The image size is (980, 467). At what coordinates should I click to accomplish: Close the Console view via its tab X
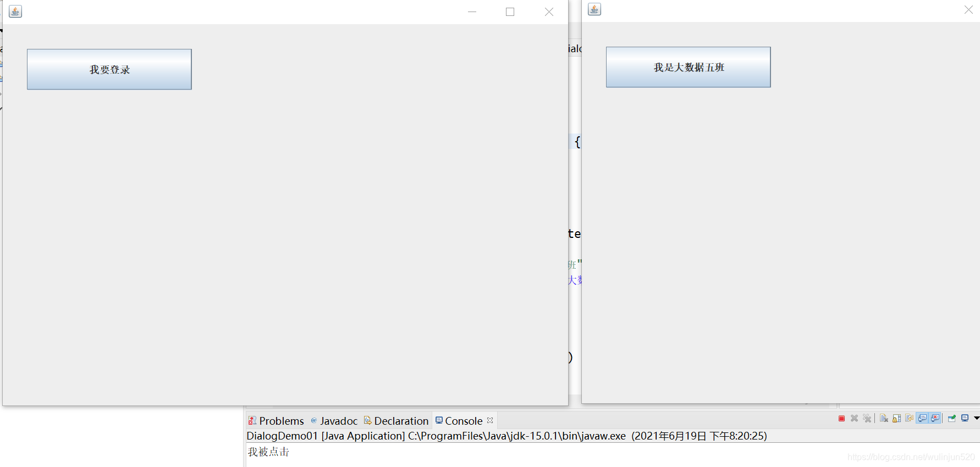[490, 420]
